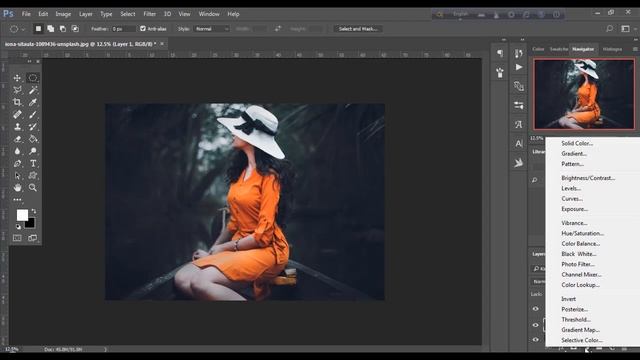Screen dimensions: 640x360
Task: Select the Eyedropper tool
Action: tap(33, 102)
